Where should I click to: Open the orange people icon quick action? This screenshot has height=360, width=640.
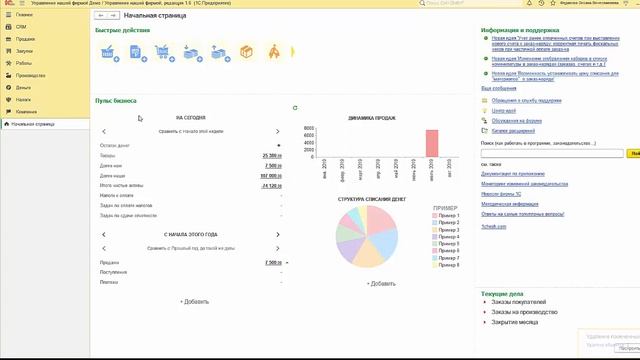point(274,52)
